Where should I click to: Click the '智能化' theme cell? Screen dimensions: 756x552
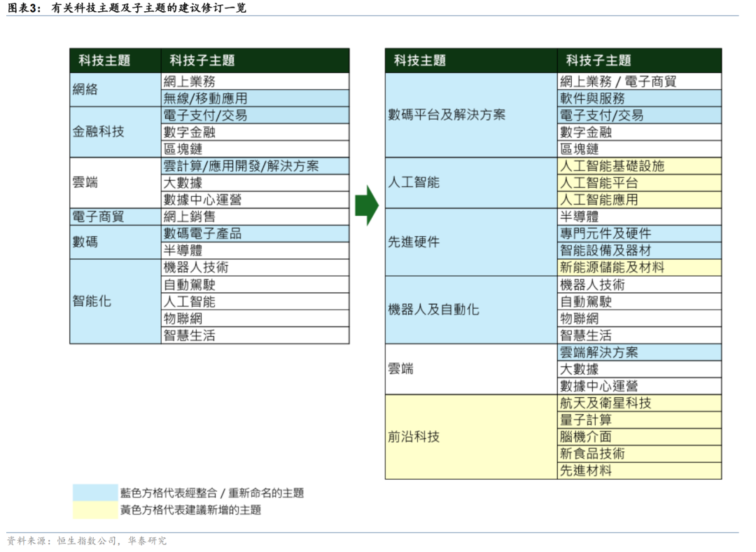click(115, 302)
